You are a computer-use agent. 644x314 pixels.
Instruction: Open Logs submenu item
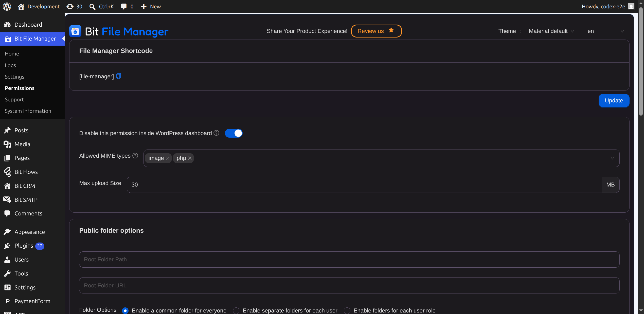tap(10, 65)
